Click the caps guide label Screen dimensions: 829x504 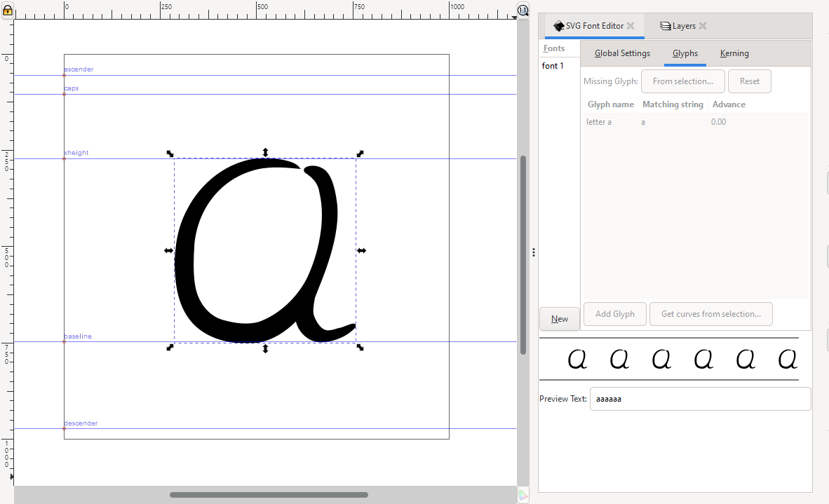coord(72,88)
